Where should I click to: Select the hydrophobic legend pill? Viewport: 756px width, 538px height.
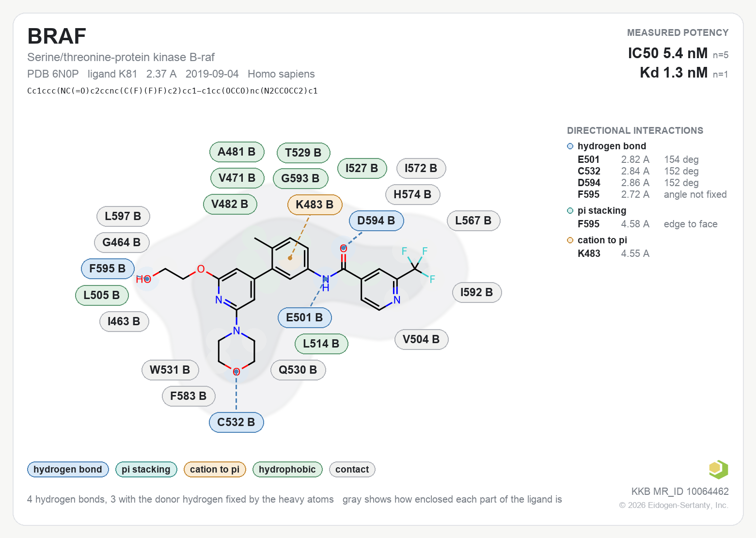tap(287, 469)
